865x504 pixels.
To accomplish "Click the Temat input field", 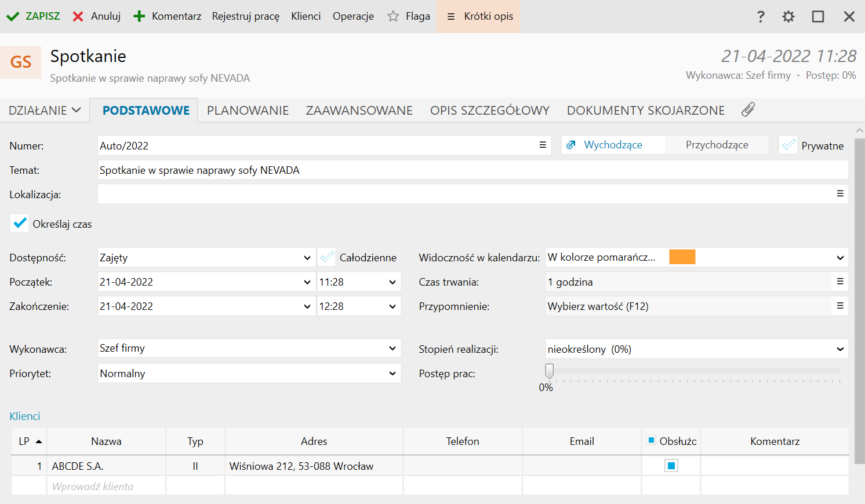I will point(473,170).
